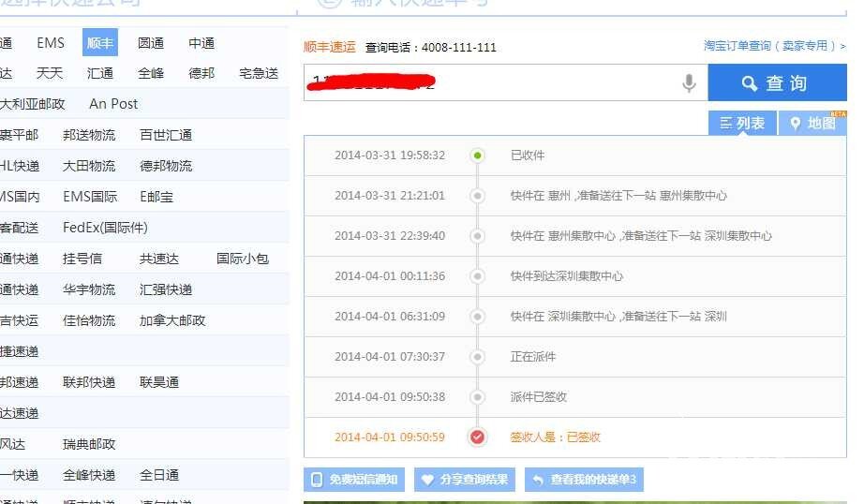The image size is (864, 504).
Task: Click the phone icon on 免费短信通知
Action: click(x=317, y=480)
